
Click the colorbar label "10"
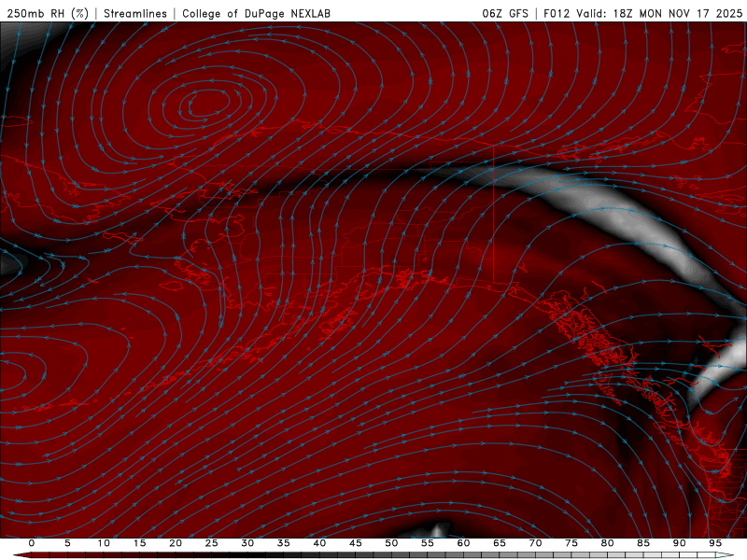104,543
